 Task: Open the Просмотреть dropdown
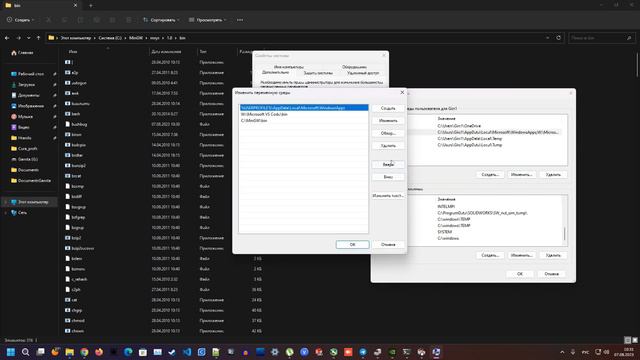pyautogui.click(x=208, y=20)
